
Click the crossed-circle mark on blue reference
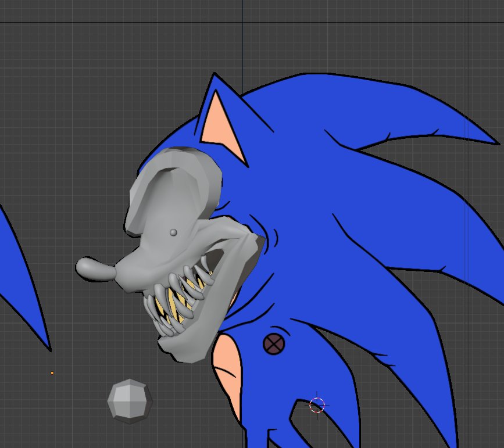(274, 344)
